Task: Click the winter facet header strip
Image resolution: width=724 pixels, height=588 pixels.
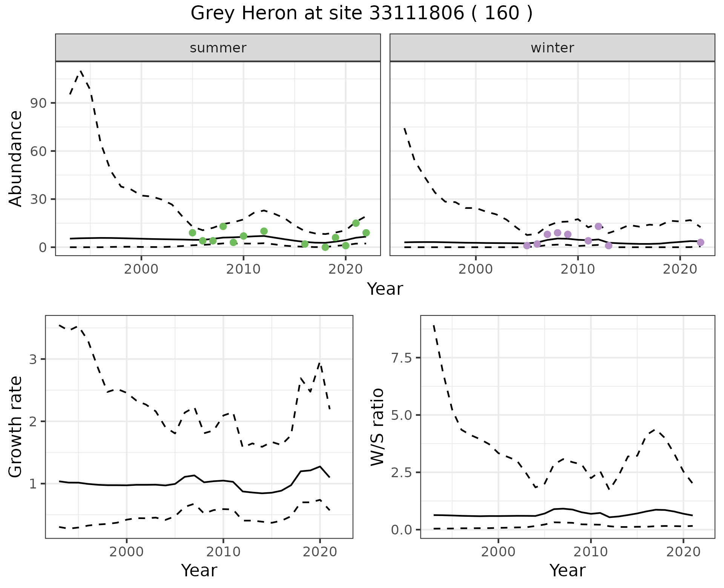Action: (x=552, y=48)
